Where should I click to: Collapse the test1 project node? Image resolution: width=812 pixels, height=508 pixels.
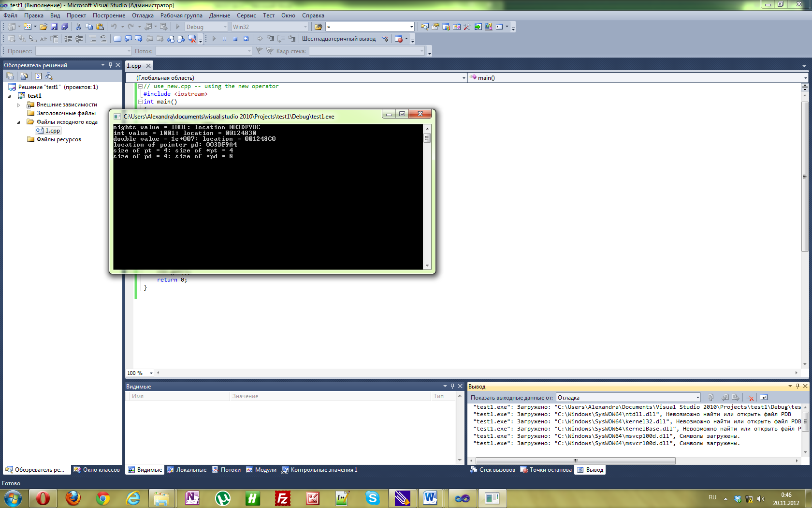coord(9,96)
